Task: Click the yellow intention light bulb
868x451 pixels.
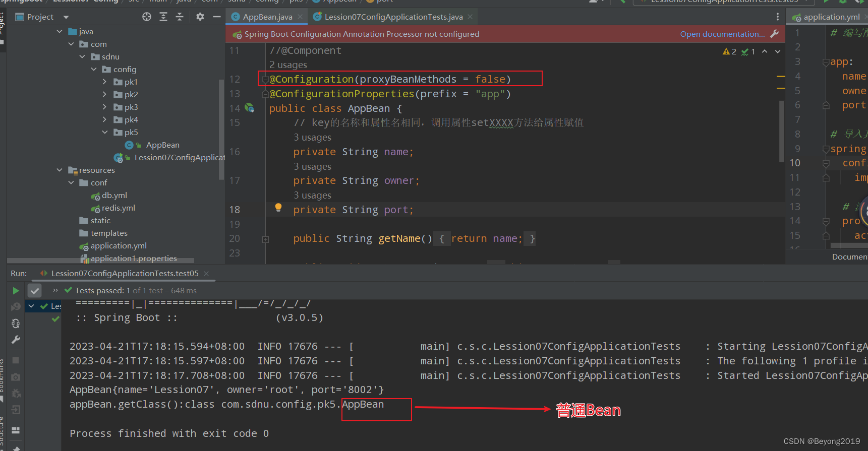Action: click(x=278, y=208)
